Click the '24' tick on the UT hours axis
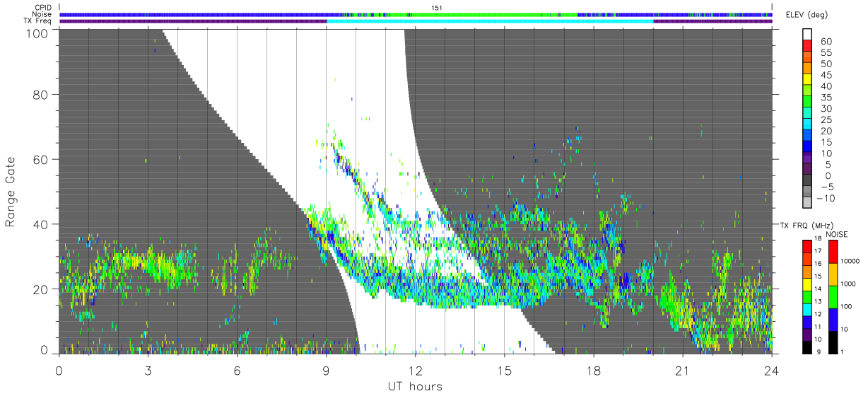 tap(771, 371)
